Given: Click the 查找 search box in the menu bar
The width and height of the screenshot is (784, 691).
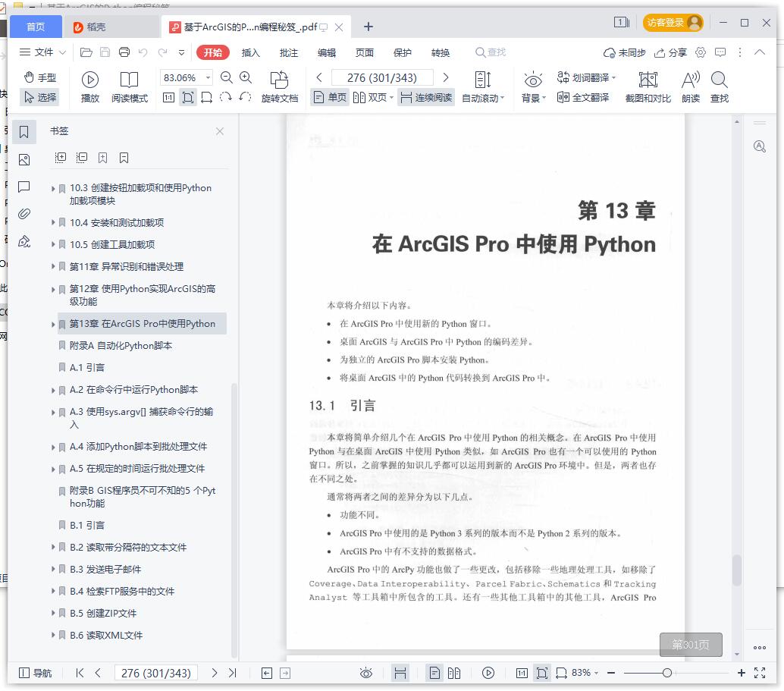Looking at the screenshot, I should [491, 52].
